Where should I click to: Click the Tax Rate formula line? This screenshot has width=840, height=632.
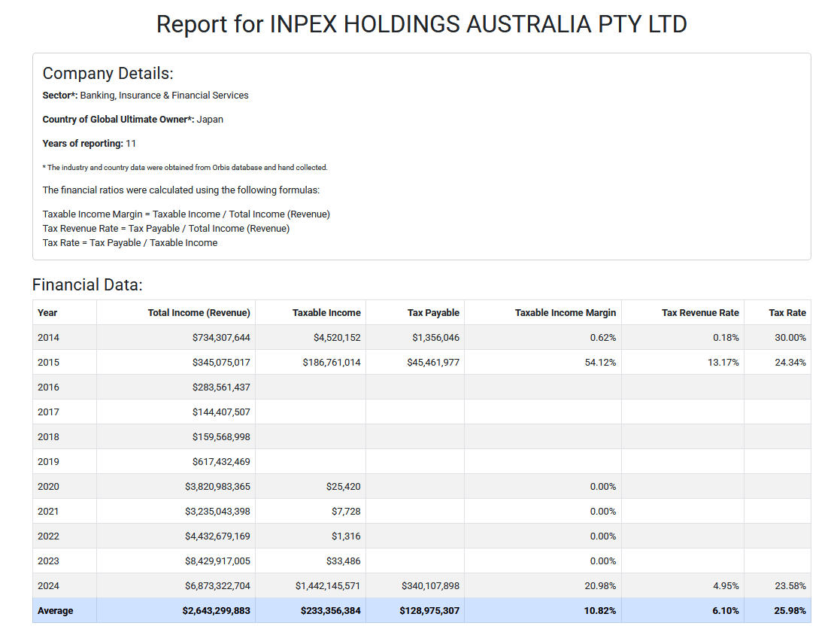tap(129, 243)
